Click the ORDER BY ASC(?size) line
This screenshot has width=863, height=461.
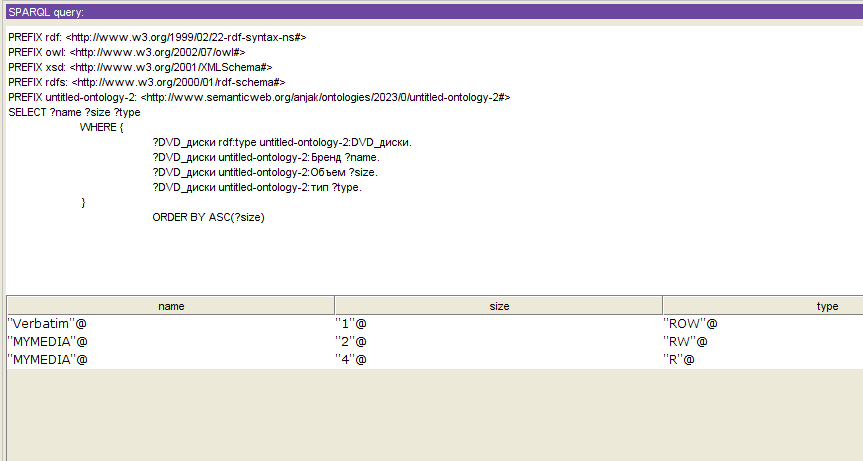209,217
